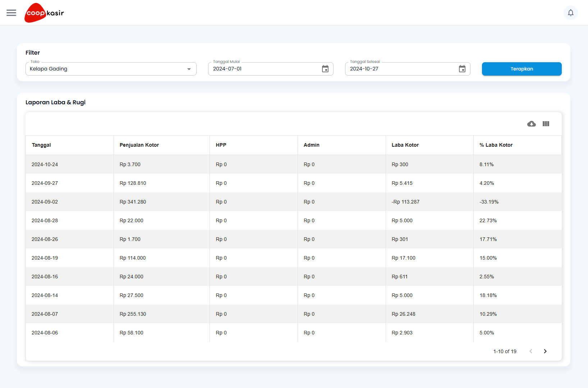Select the 2024-09-02 table row
The image size is (588, 388).
click(x=45, y=202)
